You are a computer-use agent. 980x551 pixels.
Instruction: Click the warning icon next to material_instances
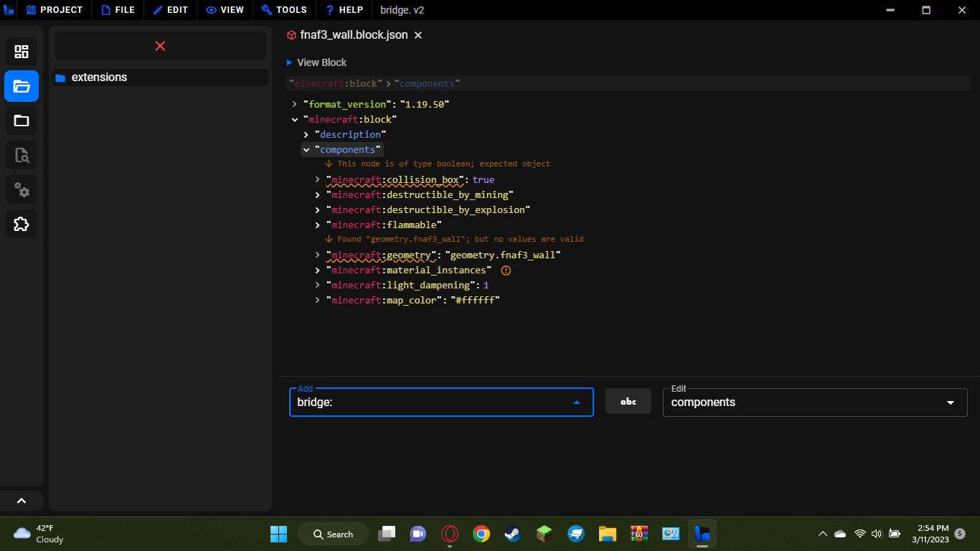[506, 270]
